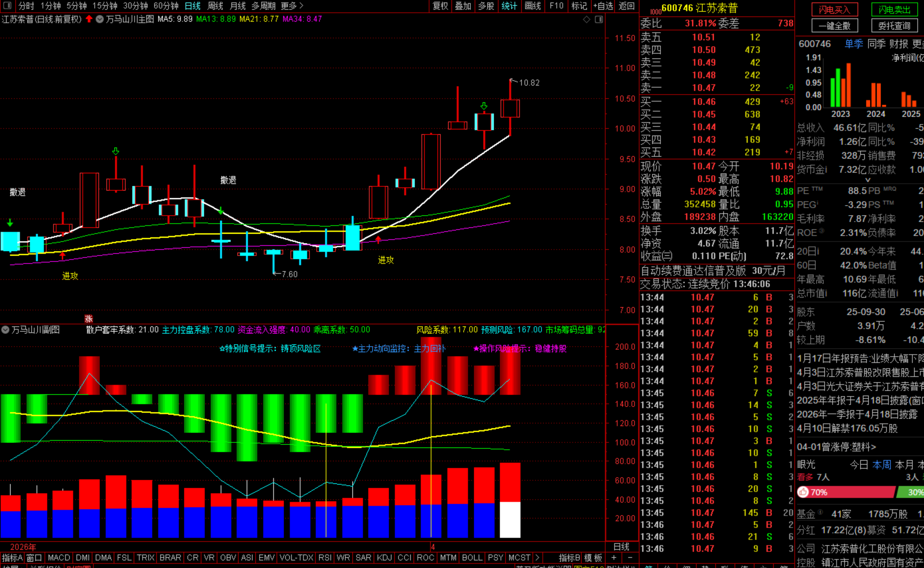The image size is (924, 568).
Task: Select MACD indicator tab
Action: click(58, 557)
